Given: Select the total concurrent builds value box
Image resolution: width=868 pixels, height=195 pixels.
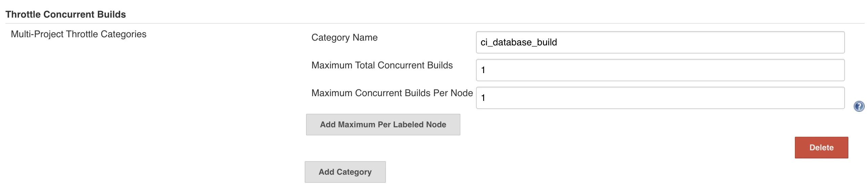Looking at the screenshot, I should point(660,70).
